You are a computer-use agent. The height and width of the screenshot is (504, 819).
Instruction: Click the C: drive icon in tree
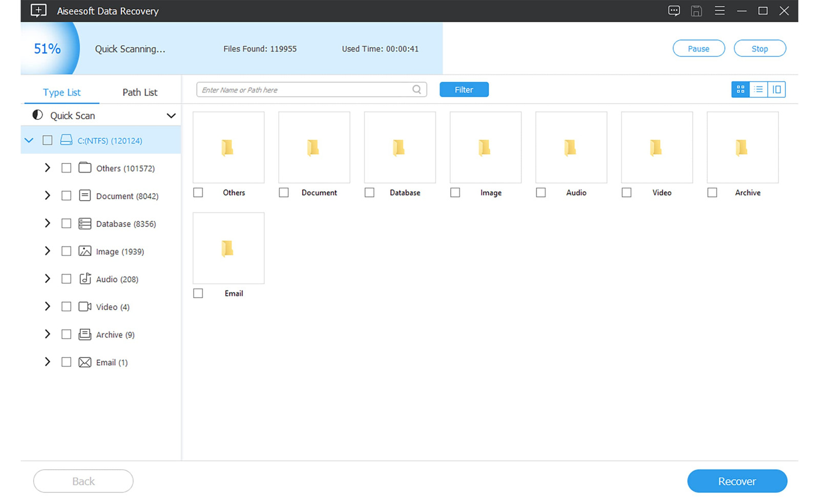(x=66, y=140)
